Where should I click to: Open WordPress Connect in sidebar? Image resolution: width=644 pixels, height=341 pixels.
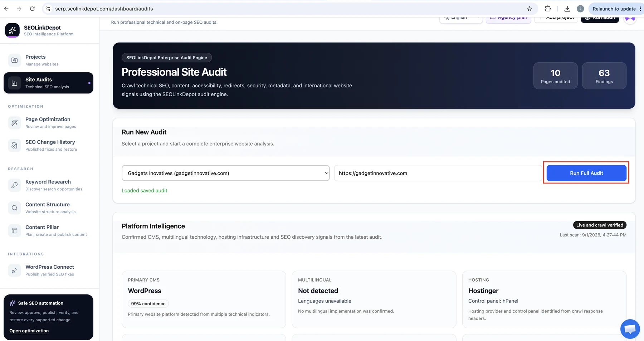48,270
